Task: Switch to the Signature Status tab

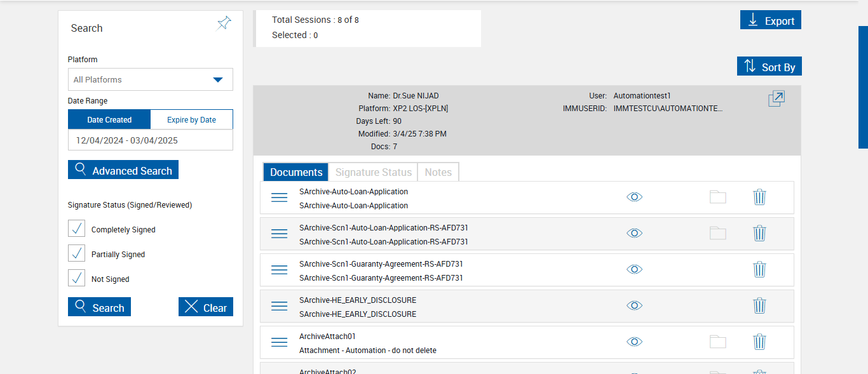Action: (374, 173)
